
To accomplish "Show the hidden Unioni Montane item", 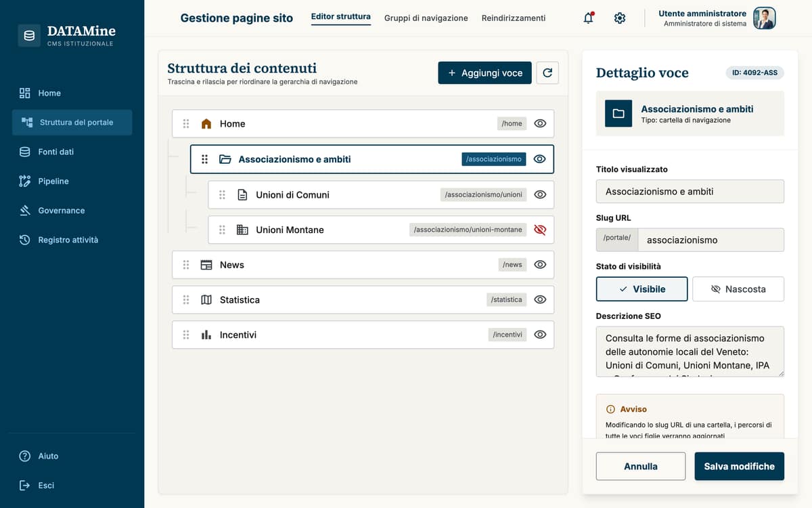I will (x=540, y=230).
